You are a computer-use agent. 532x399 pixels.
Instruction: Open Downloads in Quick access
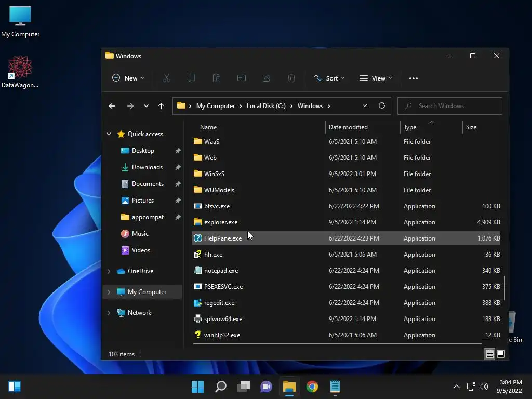(x=147, y=167)
